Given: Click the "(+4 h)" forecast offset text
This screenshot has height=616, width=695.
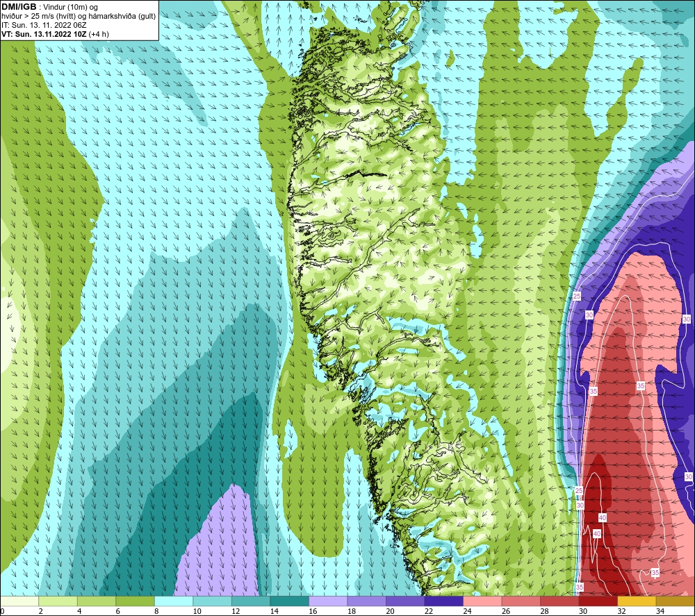Looking at the screenshot, I should click(99, 34).
